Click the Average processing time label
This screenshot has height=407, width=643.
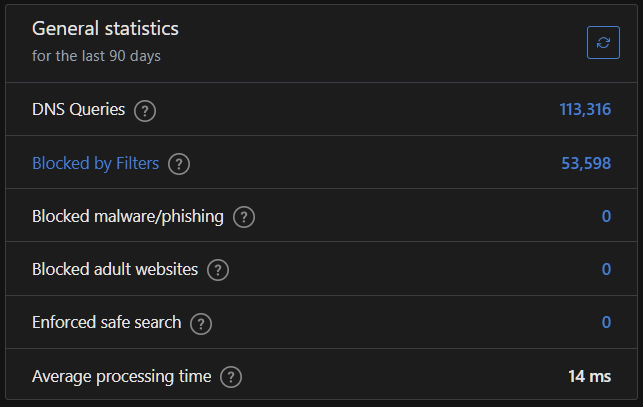point(121,376)
